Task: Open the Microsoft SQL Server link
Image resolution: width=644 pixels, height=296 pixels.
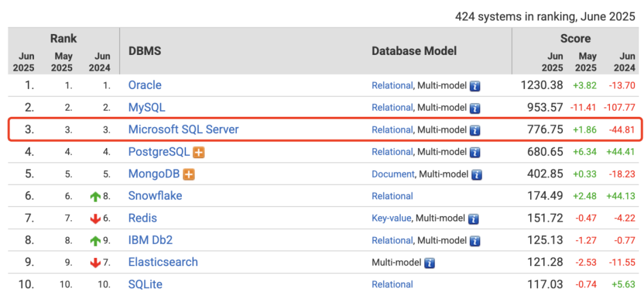Action: pyautogui.click(x=183, y=129)
